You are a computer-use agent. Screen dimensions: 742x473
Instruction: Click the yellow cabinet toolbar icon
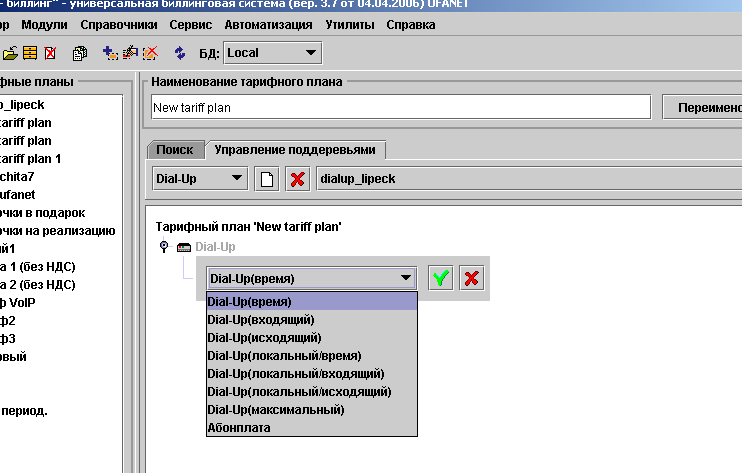pos(30,52)
